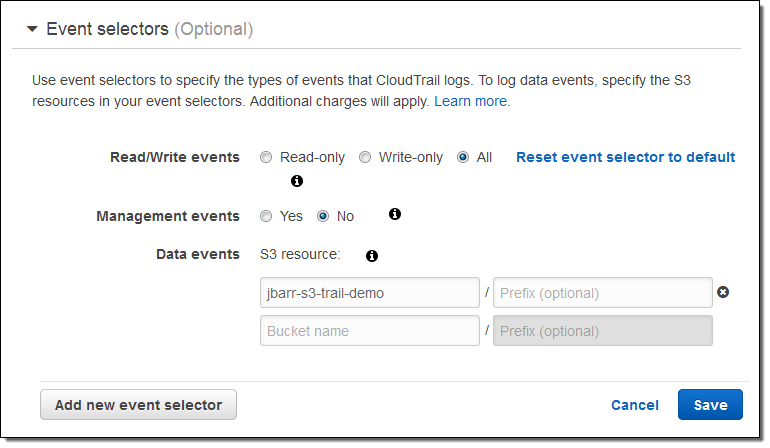Choose the All read/write events option
Viewport: 770px width, 448px height.
(463, 157)
